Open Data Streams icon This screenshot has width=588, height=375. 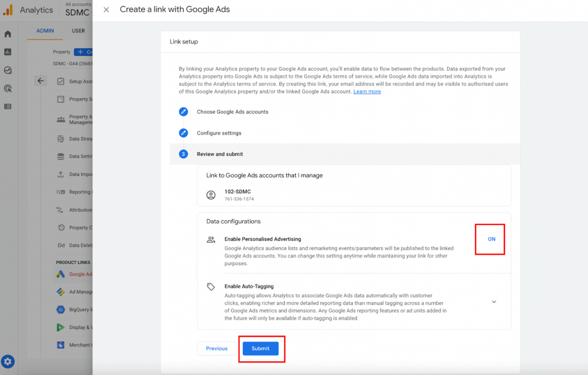point(61,139)
